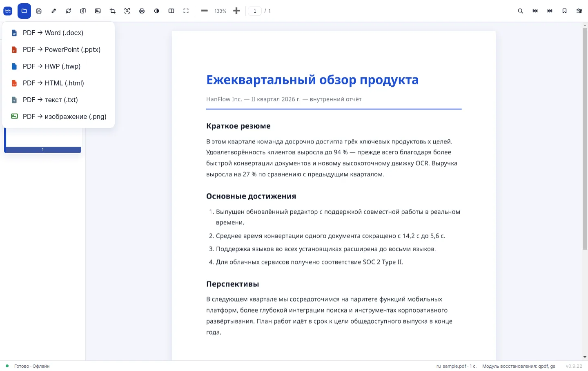Click the page number input field

255,11
